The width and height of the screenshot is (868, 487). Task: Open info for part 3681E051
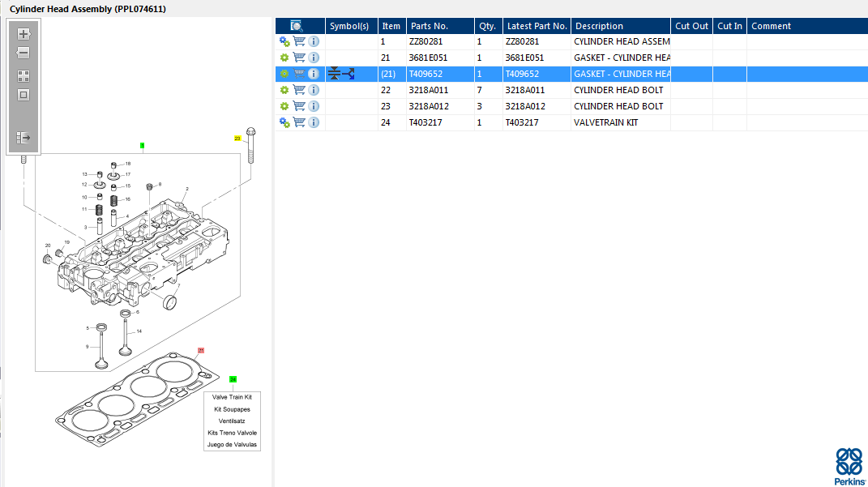(314, 58)
